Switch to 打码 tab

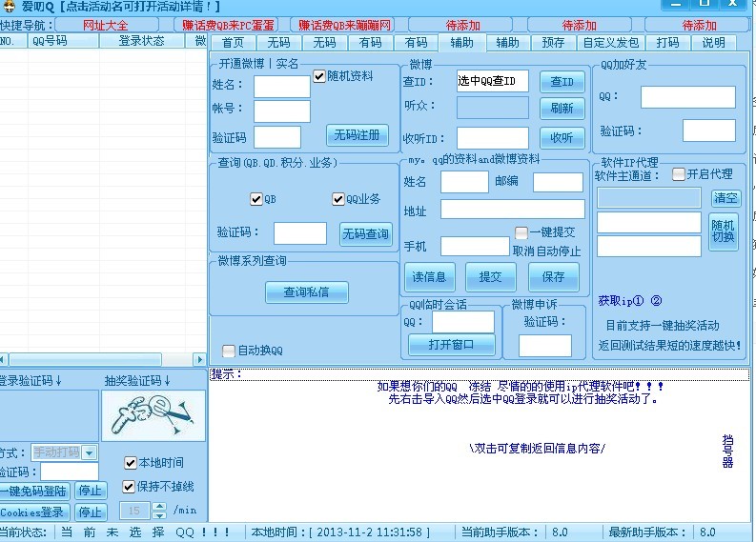(x=667, y=43)
